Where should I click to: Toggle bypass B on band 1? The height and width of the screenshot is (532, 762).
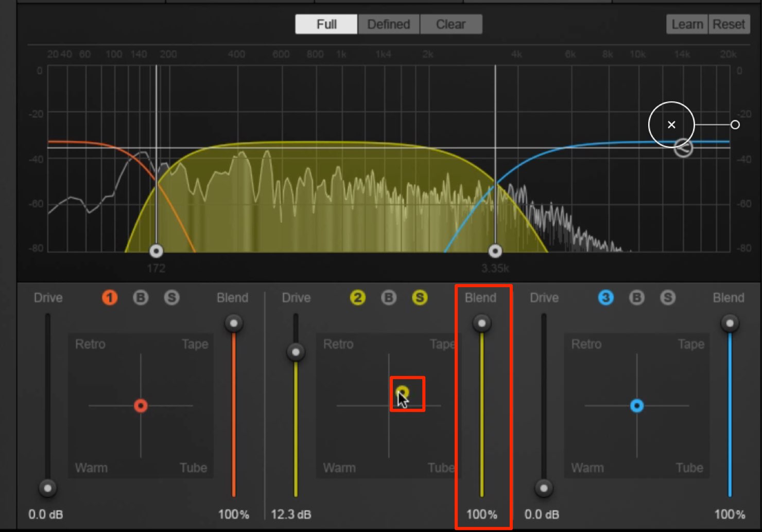(141, 297)
